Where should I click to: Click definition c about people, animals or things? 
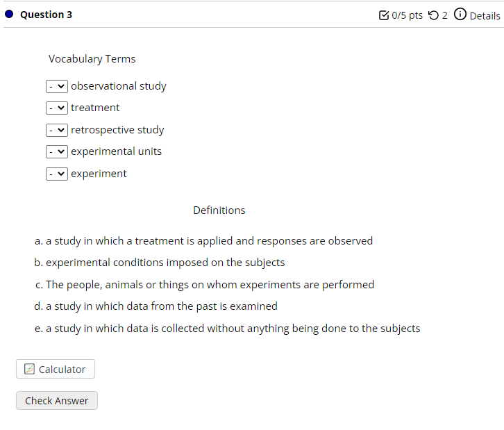204,285
